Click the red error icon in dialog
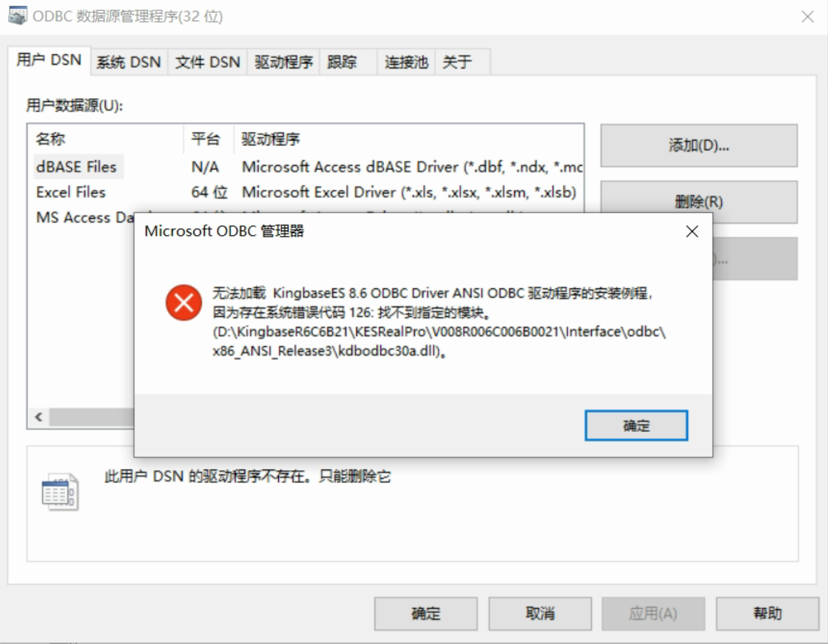Image resolution: width=828 pixels, height=644 pixels. (x=183, y=302)
